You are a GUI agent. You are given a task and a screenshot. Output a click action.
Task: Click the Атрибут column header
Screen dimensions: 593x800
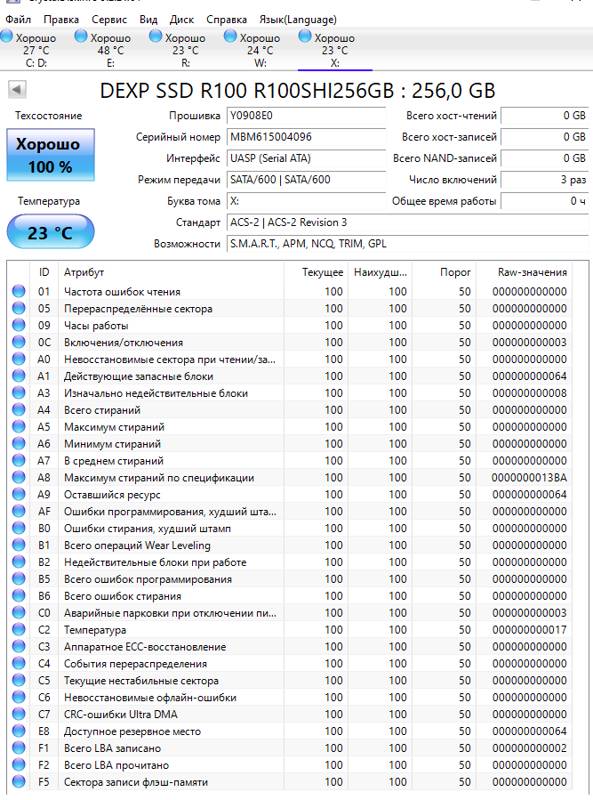point(84,272)
